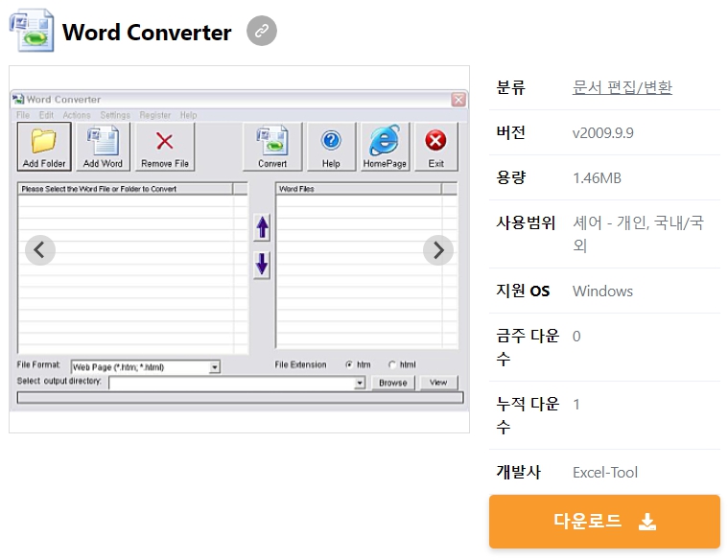Click the Word Files column header
This screenshot has width=728, height=560.
coord(359,189)
